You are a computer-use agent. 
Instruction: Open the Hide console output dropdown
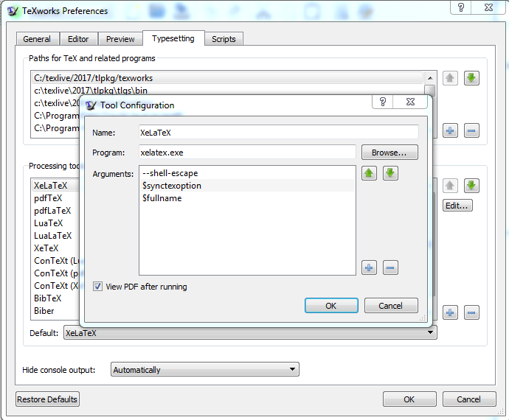[205, 369]
